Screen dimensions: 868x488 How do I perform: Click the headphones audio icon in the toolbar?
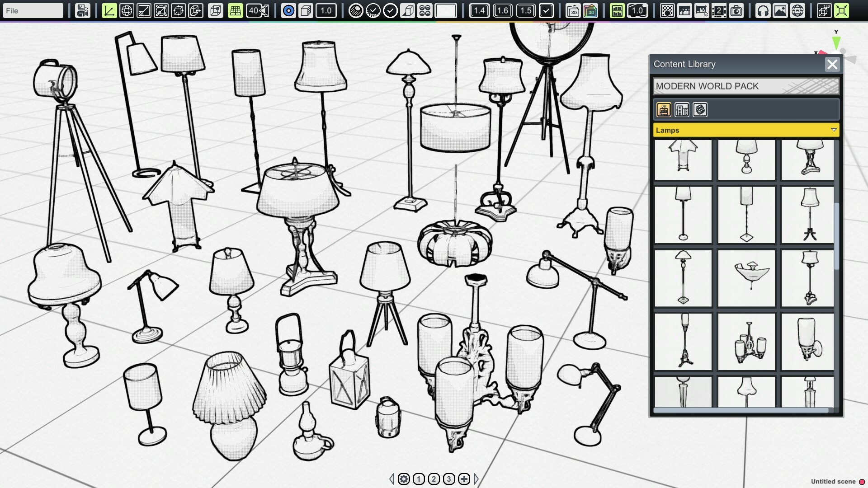[x=762, y=10]
